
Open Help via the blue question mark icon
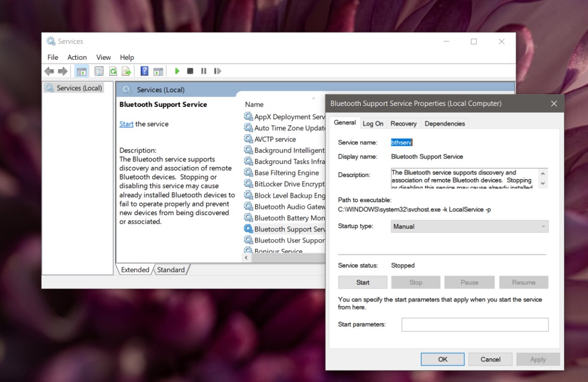click(144, 71)
